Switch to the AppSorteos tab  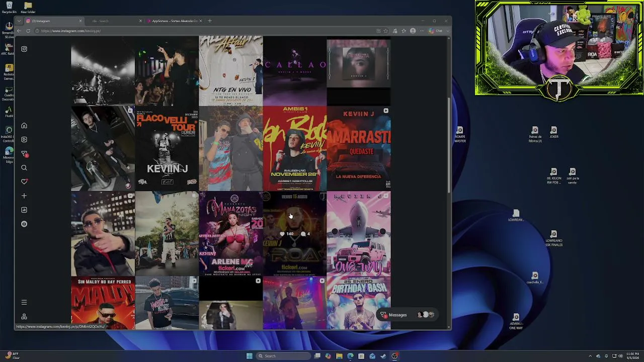click(175, 21)
